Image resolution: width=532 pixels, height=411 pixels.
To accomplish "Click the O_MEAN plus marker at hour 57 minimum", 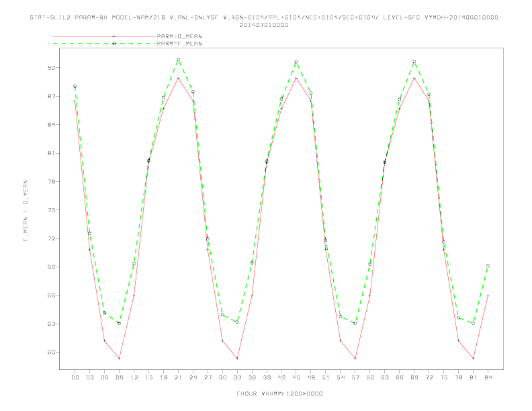I will point(355,359).
